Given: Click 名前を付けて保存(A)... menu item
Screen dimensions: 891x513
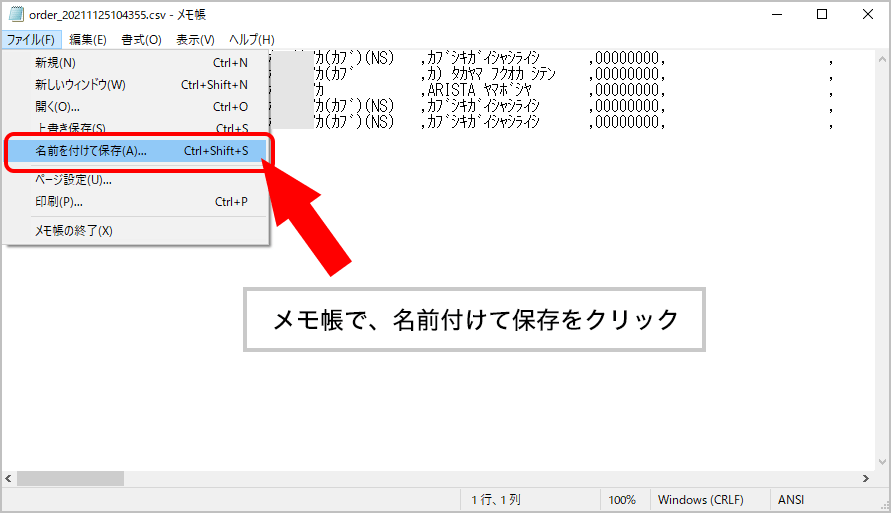Looking at the screenshot, I should coord(136,151).
